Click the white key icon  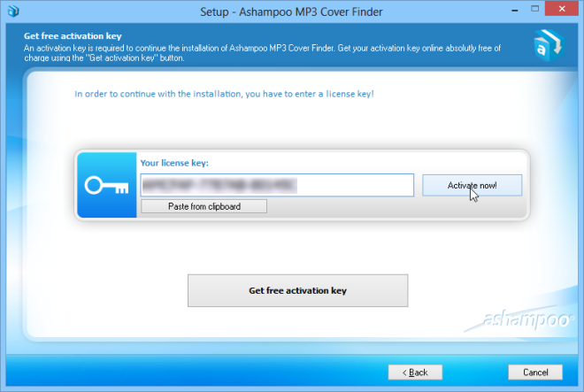(106, 186)
